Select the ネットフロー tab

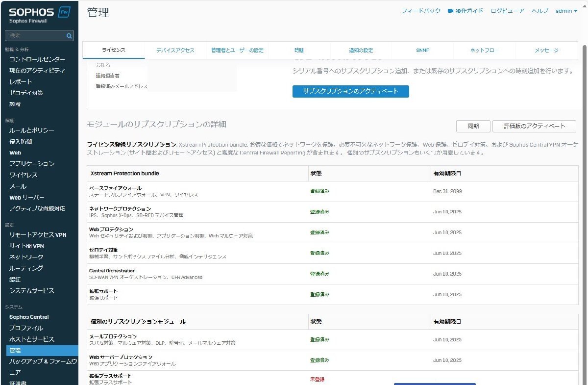pos(482,50)
